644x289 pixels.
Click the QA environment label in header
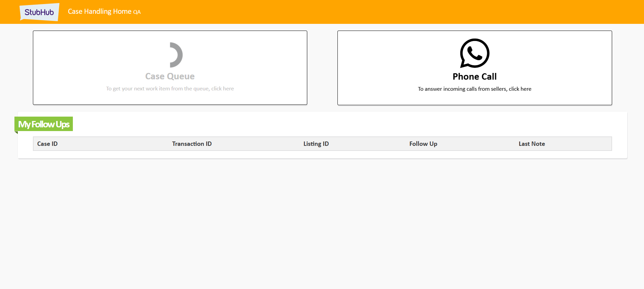(x=137, y=12)
